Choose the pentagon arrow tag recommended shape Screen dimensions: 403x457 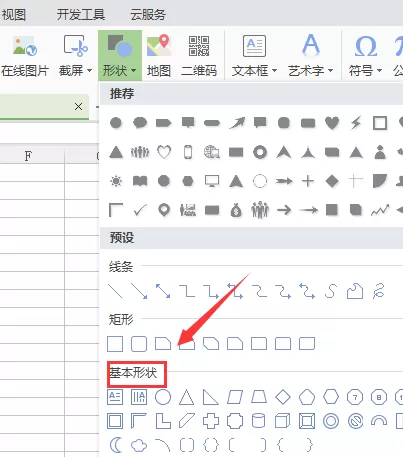coord(164,123)
